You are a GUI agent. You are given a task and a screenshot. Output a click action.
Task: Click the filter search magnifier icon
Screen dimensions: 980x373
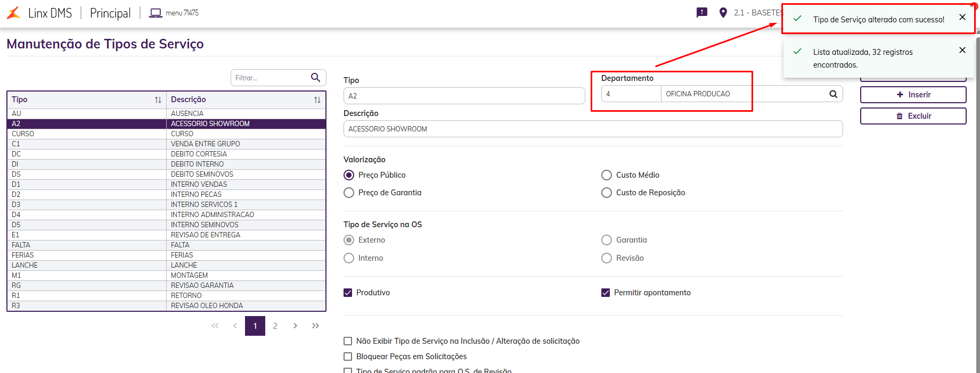coord(316,78)
